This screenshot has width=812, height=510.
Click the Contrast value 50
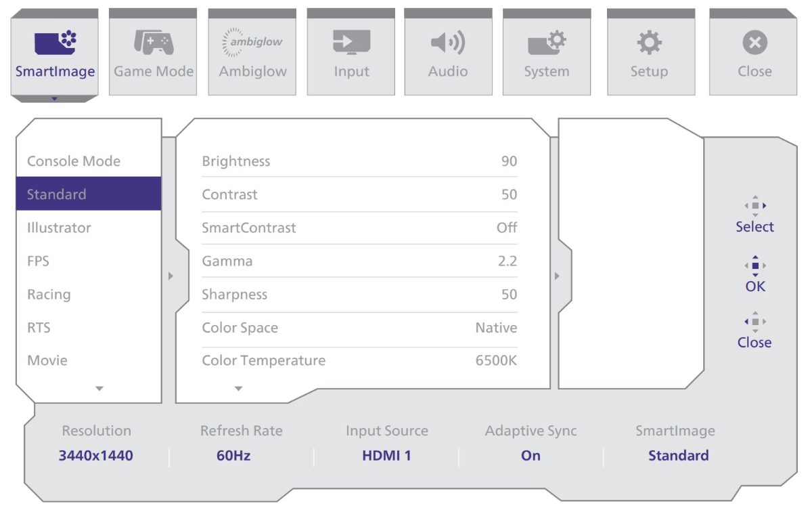(509, 194)
